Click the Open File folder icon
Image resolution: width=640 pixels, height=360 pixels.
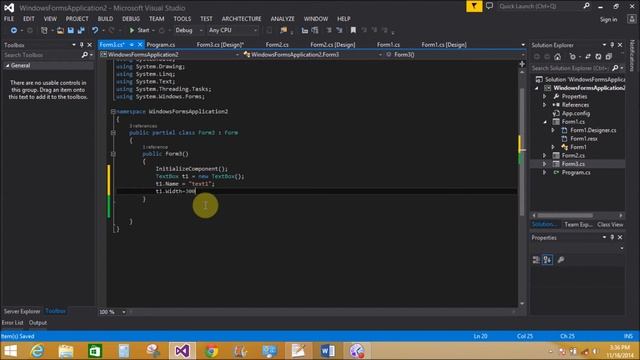(60, 30)
